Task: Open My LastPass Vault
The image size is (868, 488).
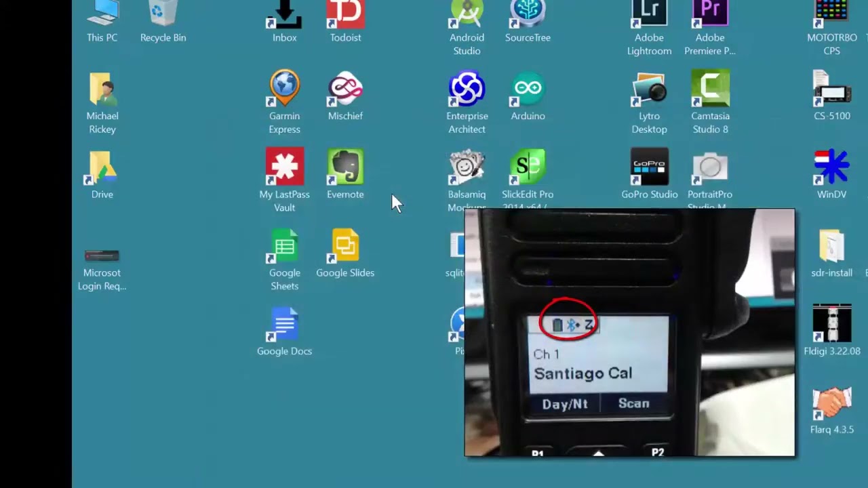Action: point(284,180)
